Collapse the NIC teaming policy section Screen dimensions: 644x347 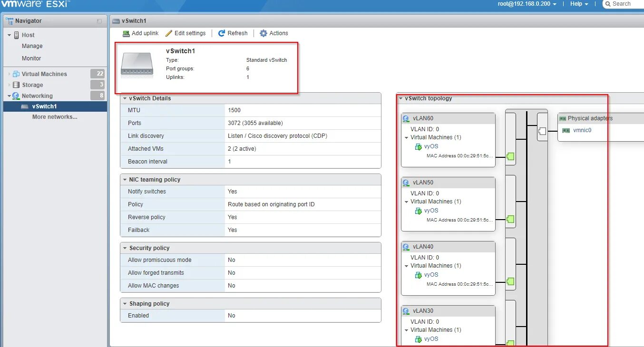click(125, 180)
